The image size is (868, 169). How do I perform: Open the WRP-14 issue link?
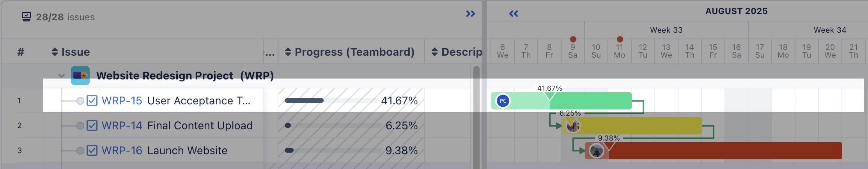click(122, 126)
